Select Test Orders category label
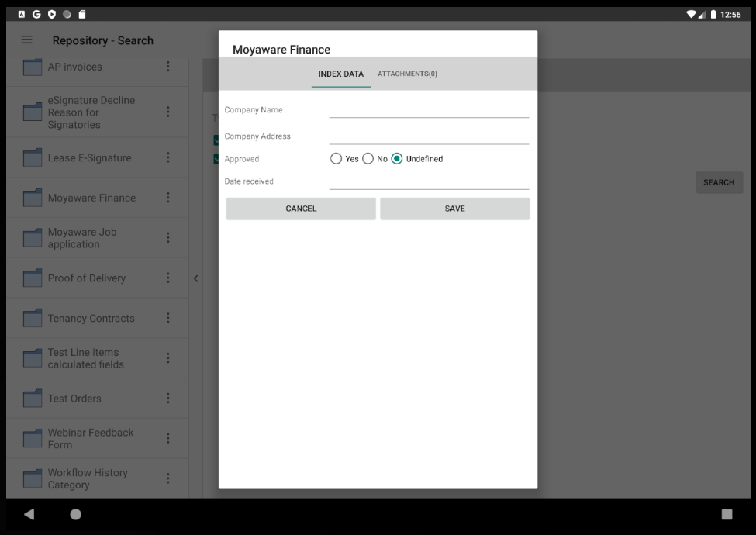Viewport: 756px width, 535px height. [x=74, y=399]
